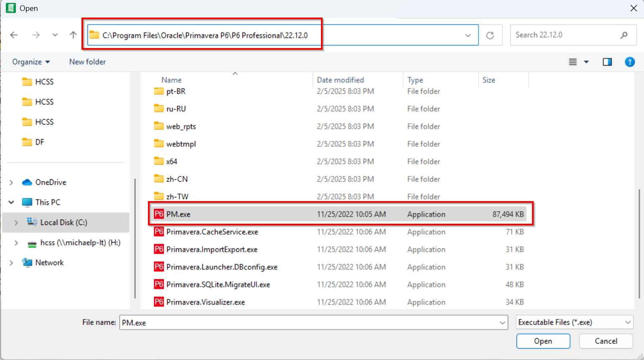Refresh the folder contents

(490, 35)
